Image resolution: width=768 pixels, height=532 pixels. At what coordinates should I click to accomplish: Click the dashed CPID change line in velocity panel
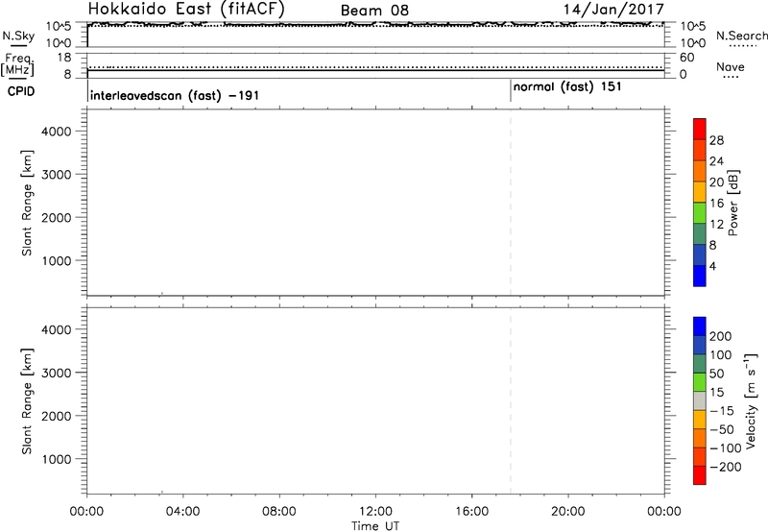click(511, 400)
